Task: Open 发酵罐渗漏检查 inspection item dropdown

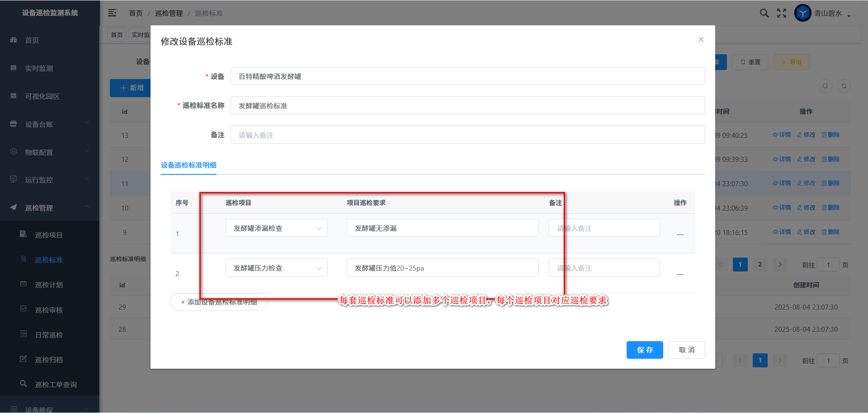Action: [276, 228]
